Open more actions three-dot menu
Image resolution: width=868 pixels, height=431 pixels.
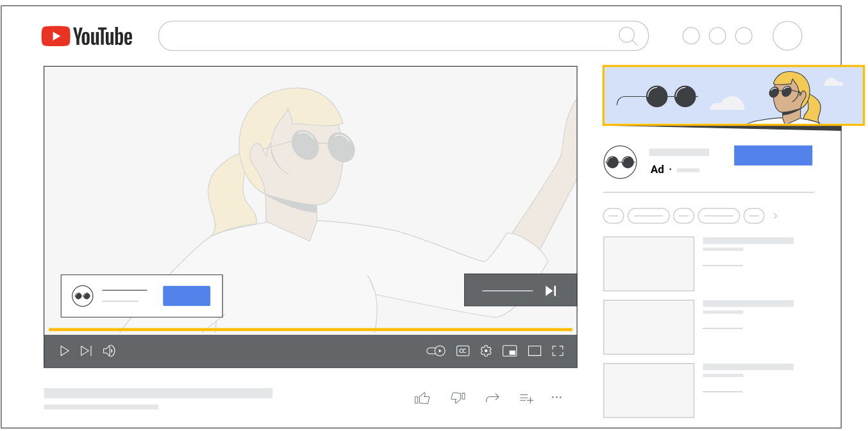(x=556, y=398)
